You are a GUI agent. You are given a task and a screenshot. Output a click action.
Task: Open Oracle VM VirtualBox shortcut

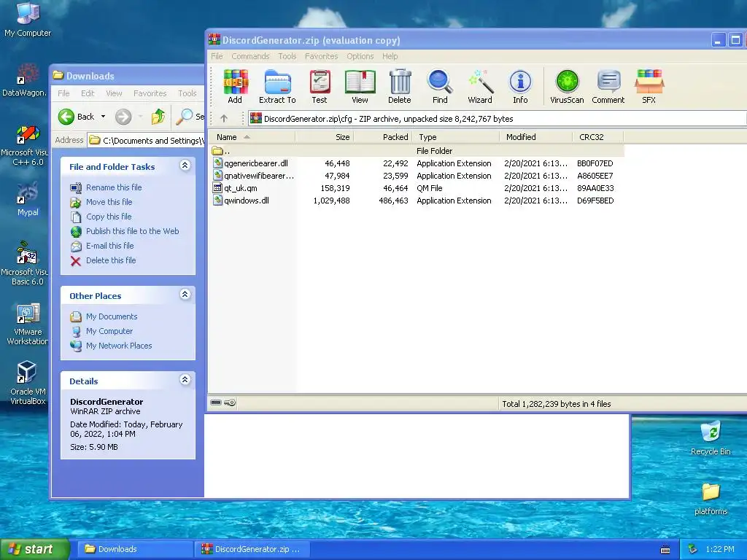click(x=28, y=384)
